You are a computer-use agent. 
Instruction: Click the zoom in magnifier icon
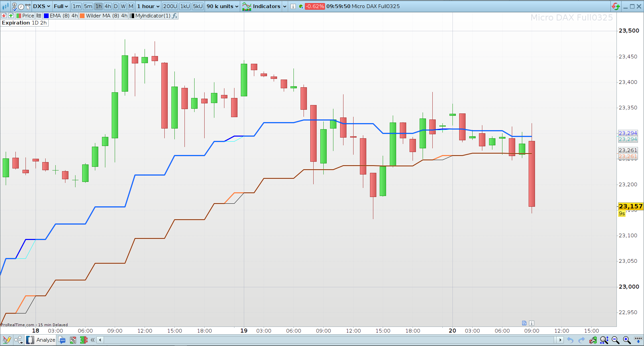627,340
